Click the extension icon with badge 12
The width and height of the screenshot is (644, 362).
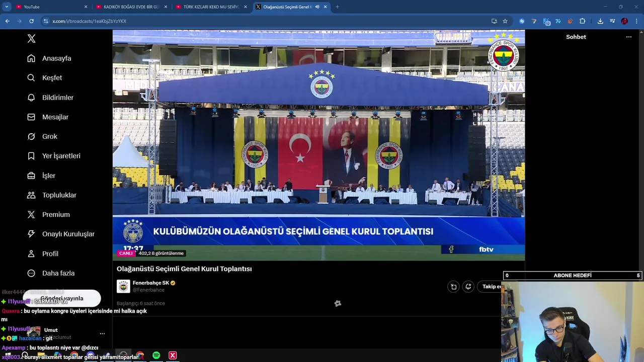pos(546,22)
